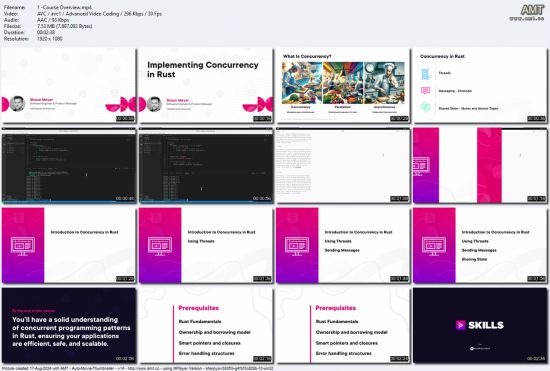Click the 'Implementing Concurrency in Rust' heading text

tap(203, 69)
